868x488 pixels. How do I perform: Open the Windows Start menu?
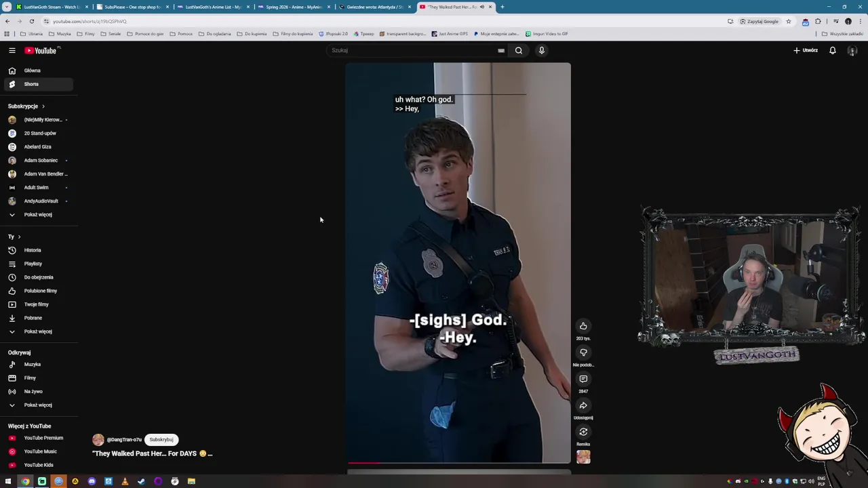(8, 481)
